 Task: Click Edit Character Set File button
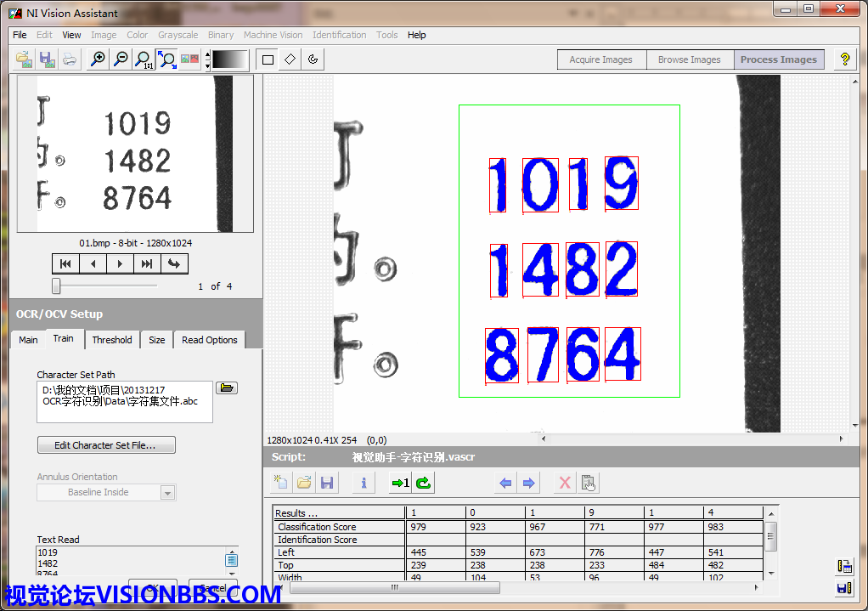click(x=106, y=445)
